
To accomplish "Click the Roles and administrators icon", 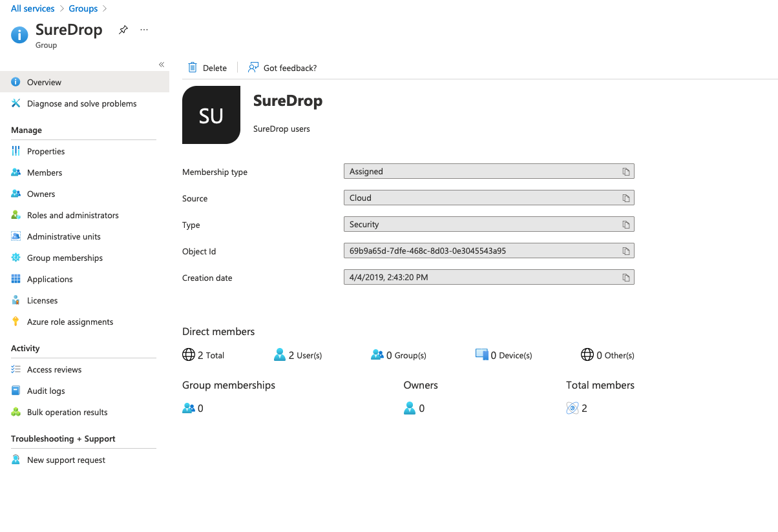I will [x=16, y=215].
